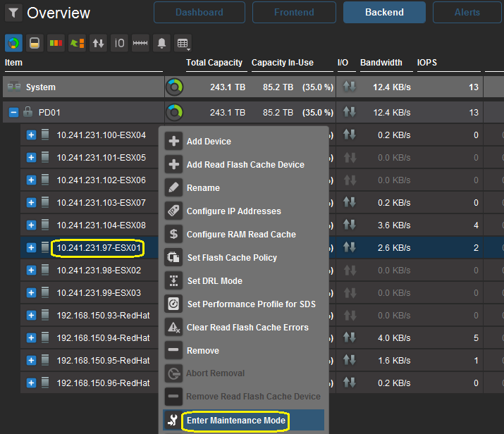Select the rebuild/rebalance arrows toolbar icon
This screenshot has width=504, height=434.
(x=77, y=44)
